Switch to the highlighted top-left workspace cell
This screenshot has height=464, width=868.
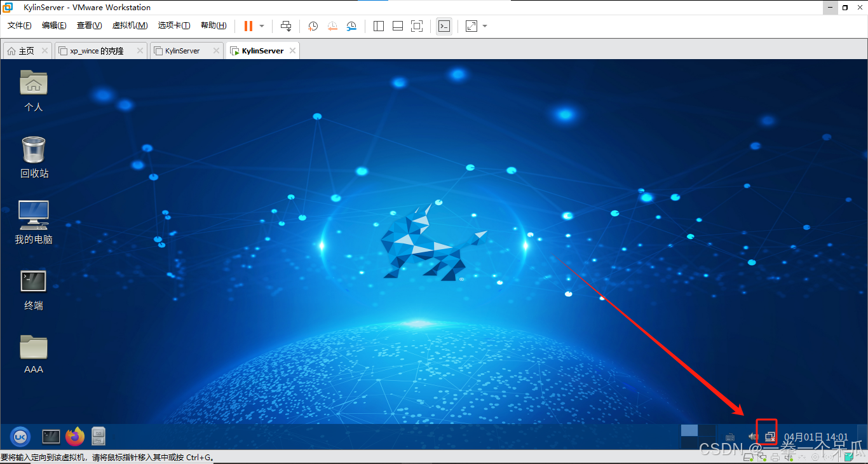coord(689,430)
